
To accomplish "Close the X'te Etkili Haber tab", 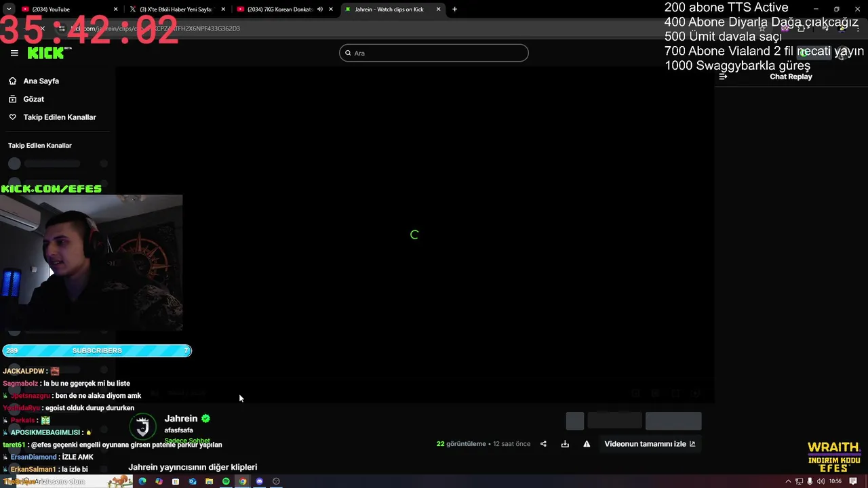I will (x=223, y=9).
